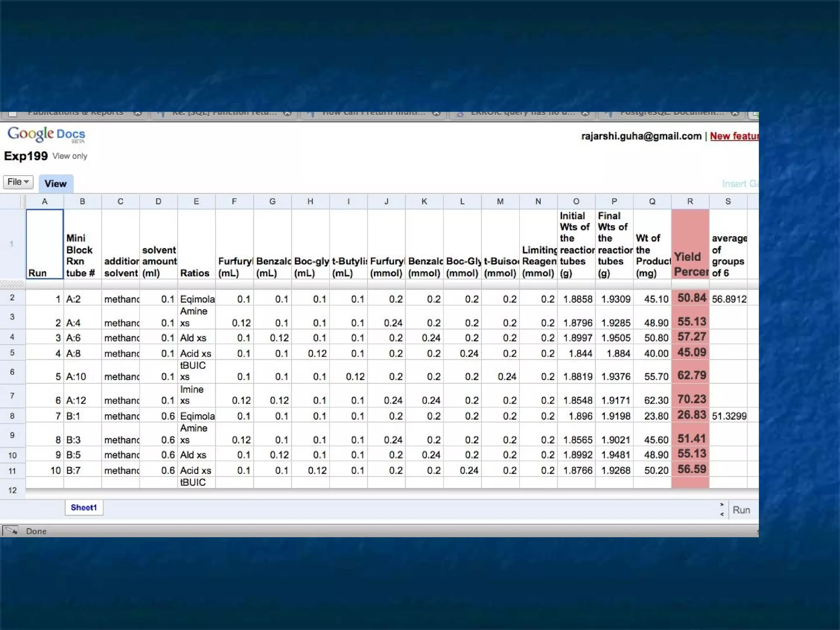Open the New features link
840x630 pixels.
734,136
